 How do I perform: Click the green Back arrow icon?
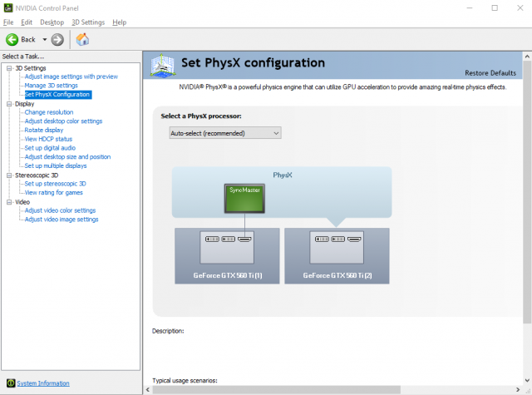coord(12,39)
